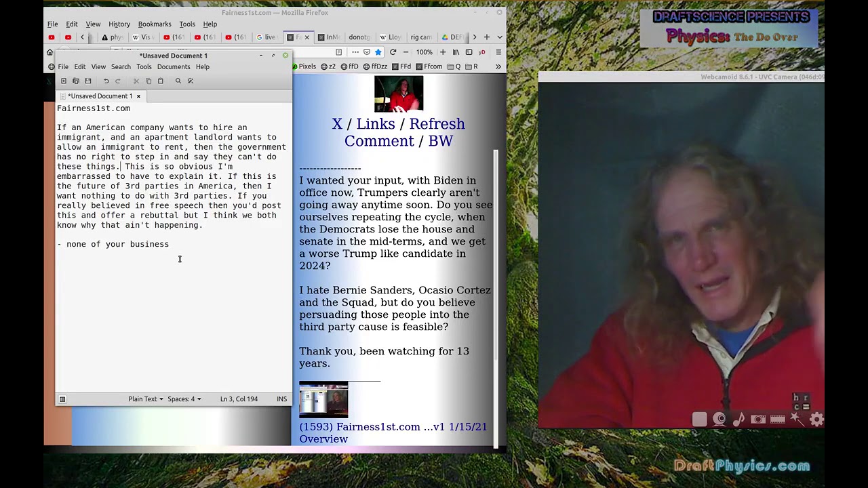Open the Tools menu in the text editor
The height and width of the screenshot is (488, 868).
pyautogui.click(x=144, y=66)
